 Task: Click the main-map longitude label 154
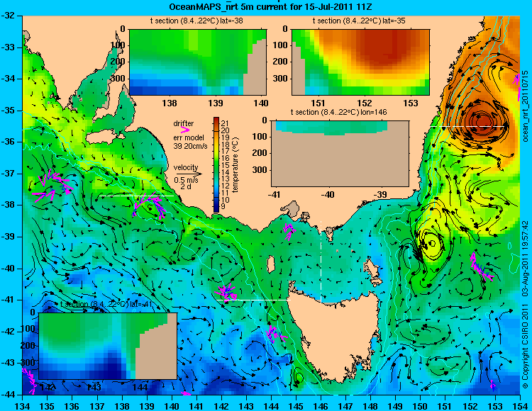[520, 405]
